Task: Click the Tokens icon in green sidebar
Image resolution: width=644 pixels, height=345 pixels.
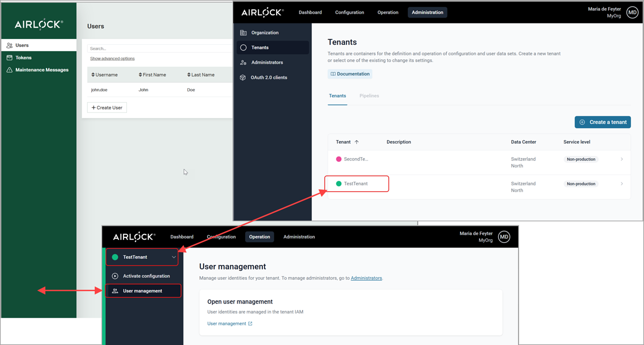Action: 10,58
